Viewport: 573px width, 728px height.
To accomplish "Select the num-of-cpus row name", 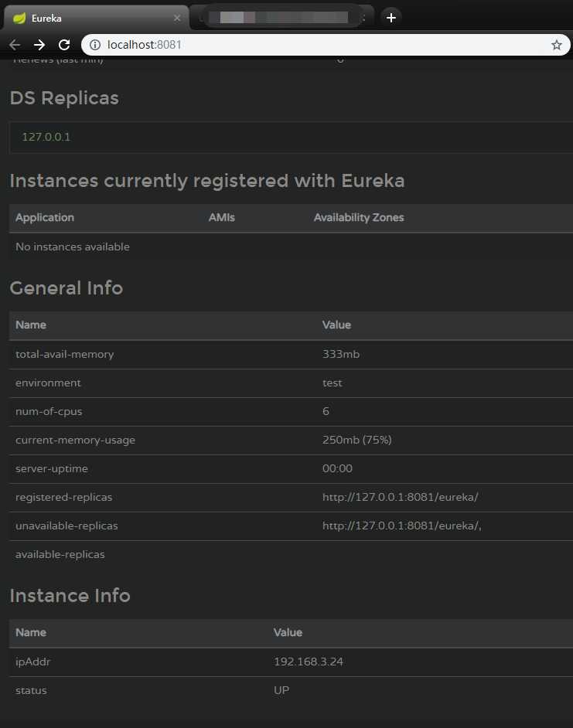I will [49, 411].
